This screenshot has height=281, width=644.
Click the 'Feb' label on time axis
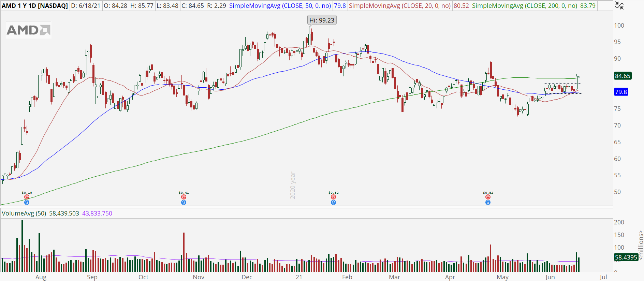coord(347,277)
